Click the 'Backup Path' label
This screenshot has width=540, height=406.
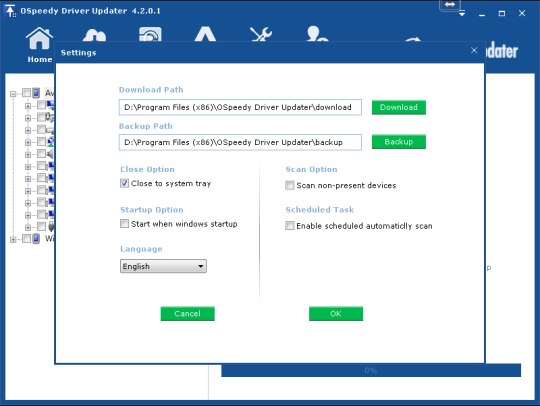coord(146,126)
